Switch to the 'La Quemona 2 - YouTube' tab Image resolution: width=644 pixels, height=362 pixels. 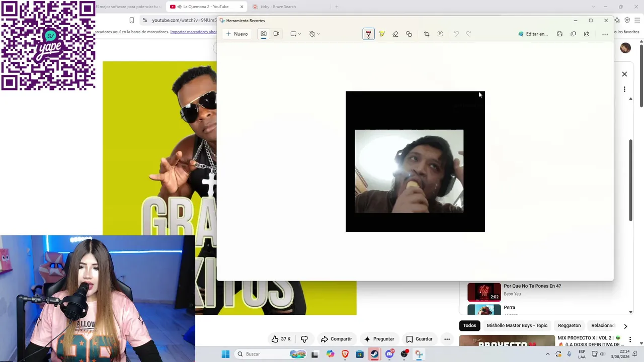[206, 7]
